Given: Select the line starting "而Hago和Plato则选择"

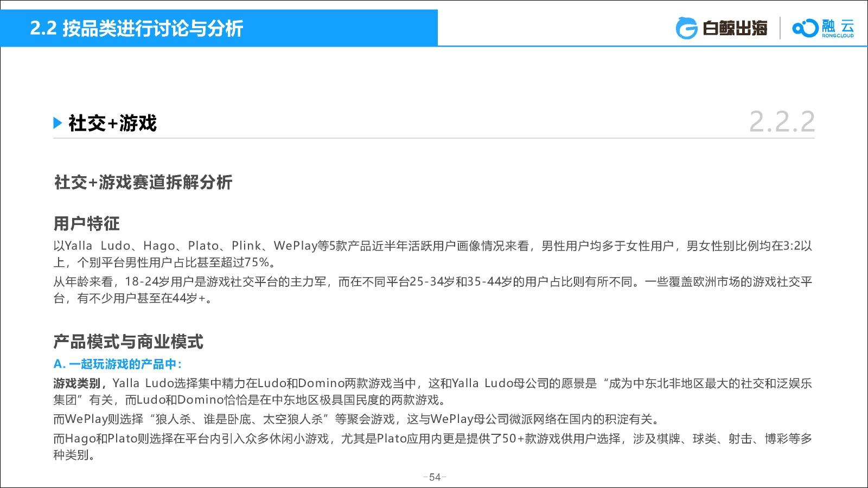Looking at the screenshot, I should click(x=433, y=438).
